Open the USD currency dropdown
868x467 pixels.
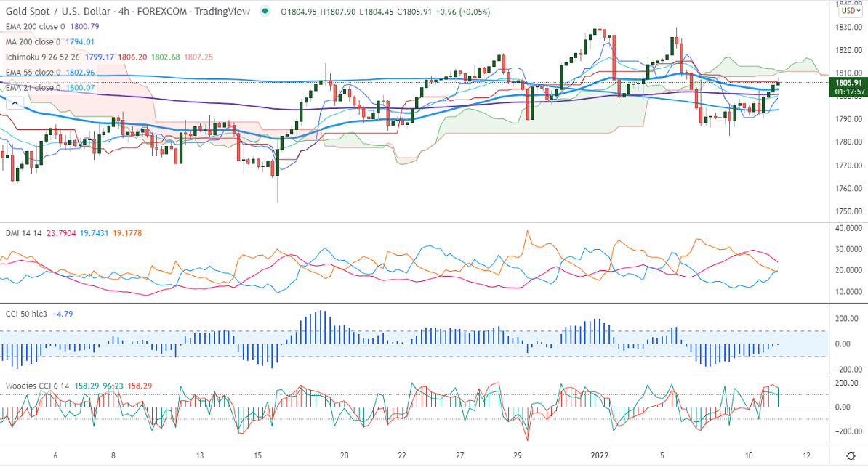(851, 10)
